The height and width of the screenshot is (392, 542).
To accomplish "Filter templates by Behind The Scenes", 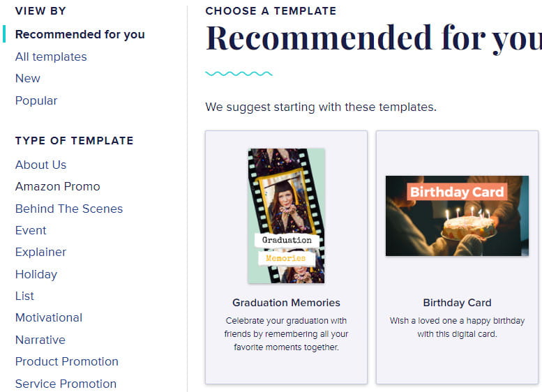I will pos(68,209).
